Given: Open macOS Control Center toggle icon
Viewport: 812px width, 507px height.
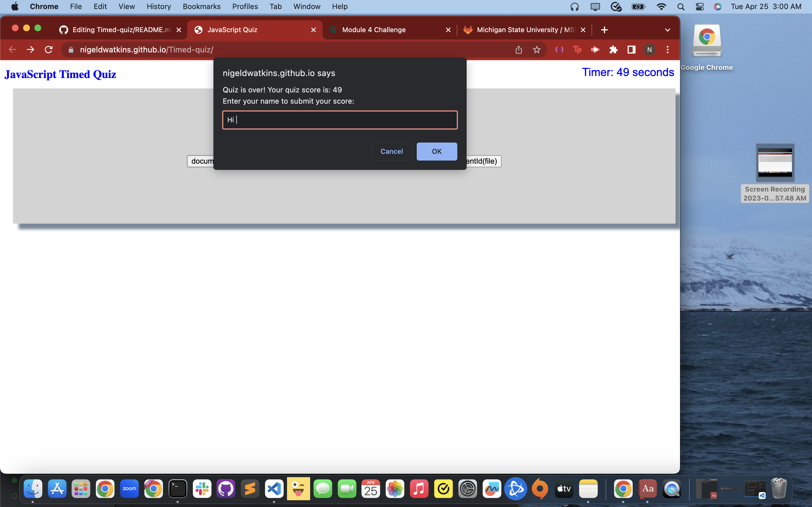Looking at the screenshot, I should [x=700, y=6].
